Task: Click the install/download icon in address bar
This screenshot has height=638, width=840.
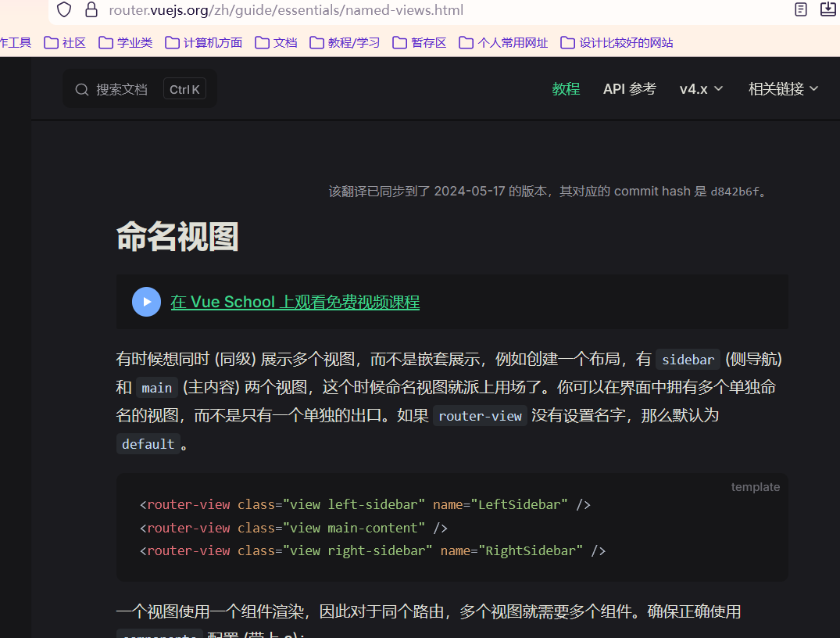Action: click(827, 9)
